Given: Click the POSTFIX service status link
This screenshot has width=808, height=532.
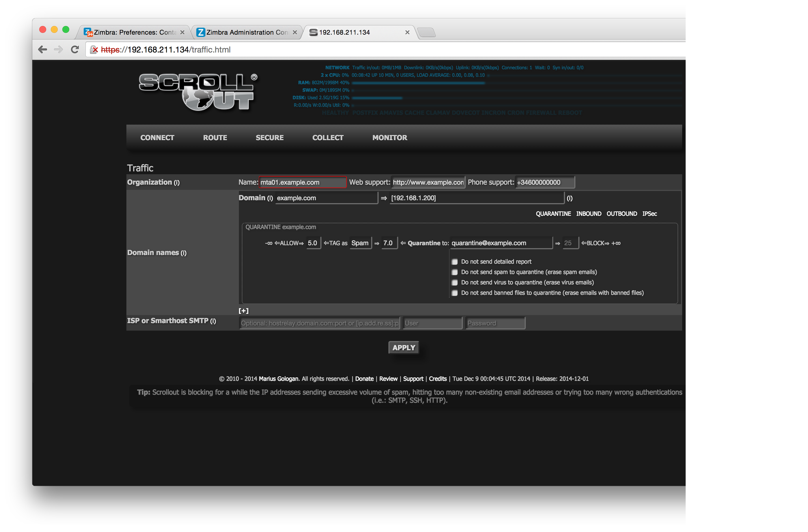Looking at the screenshot, I should point(365,113).
